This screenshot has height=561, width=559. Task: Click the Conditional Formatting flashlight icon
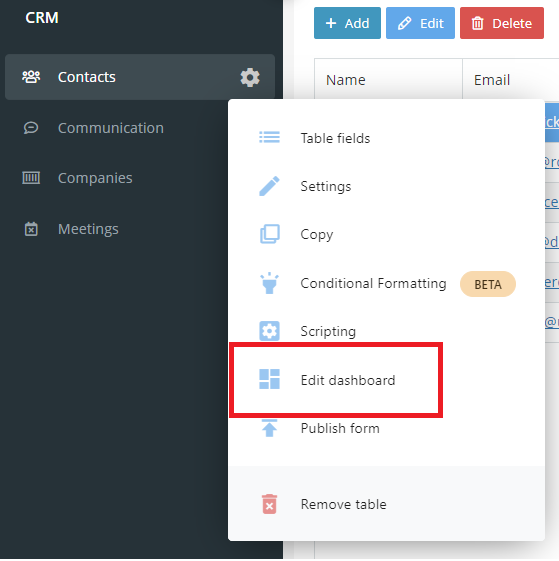tap(269, 283)
